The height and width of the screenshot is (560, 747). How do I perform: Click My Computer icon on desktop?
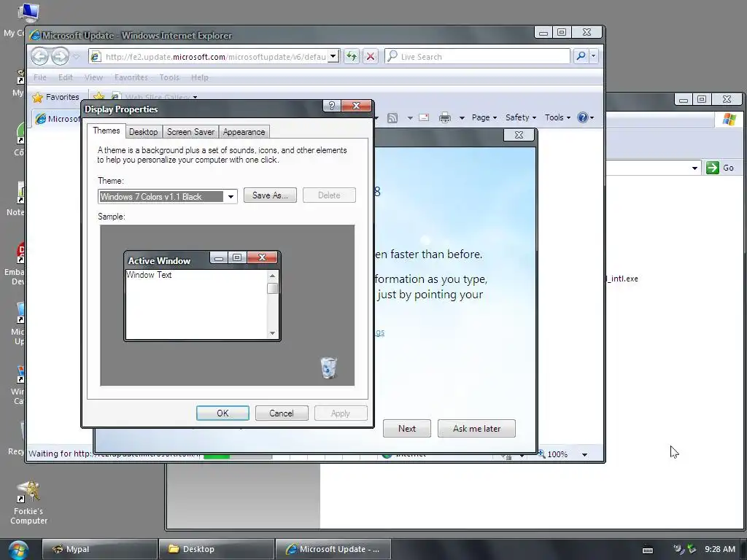tap(28, 13)
